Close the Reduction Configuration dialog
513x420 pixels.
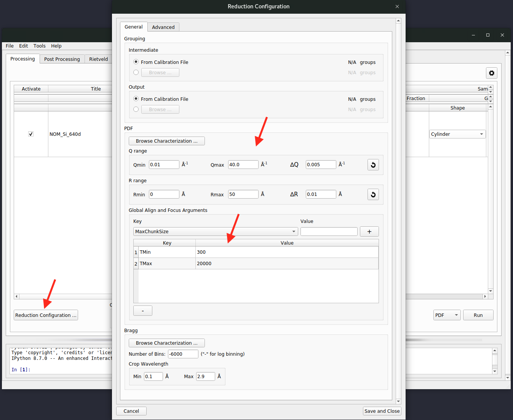(x=397, y=6)
